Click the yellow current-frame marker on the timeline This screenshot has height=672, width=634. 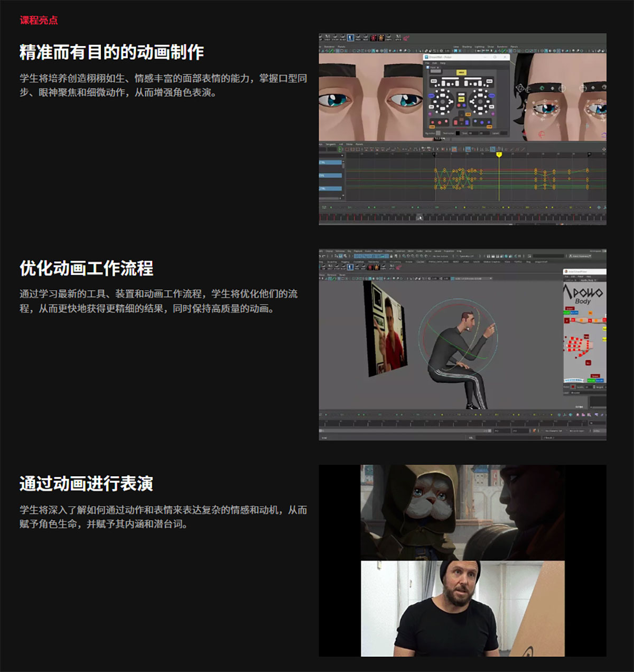(498, 154)
